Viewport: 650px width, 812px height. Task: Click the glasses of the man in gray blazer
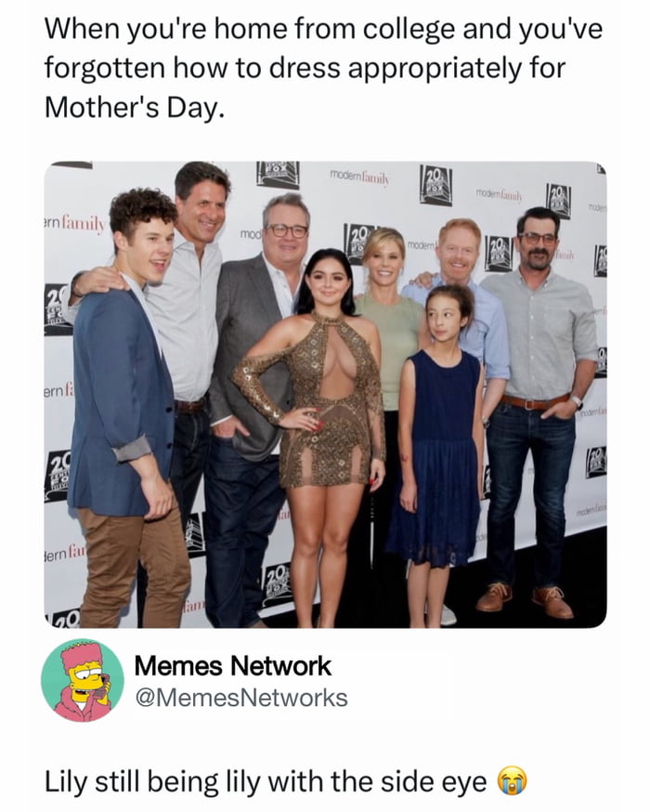point(288,230)
